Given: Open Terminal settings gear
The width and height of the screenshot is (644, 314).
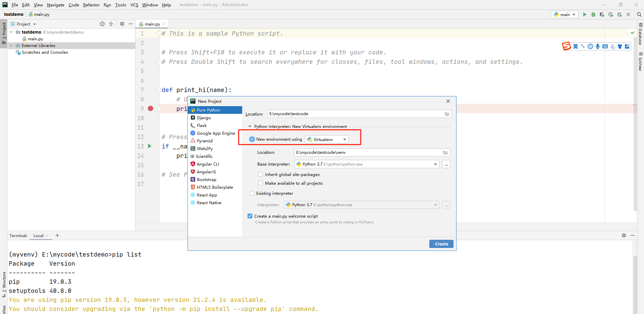Looking at the screenshot, I should tap(624, 235).
